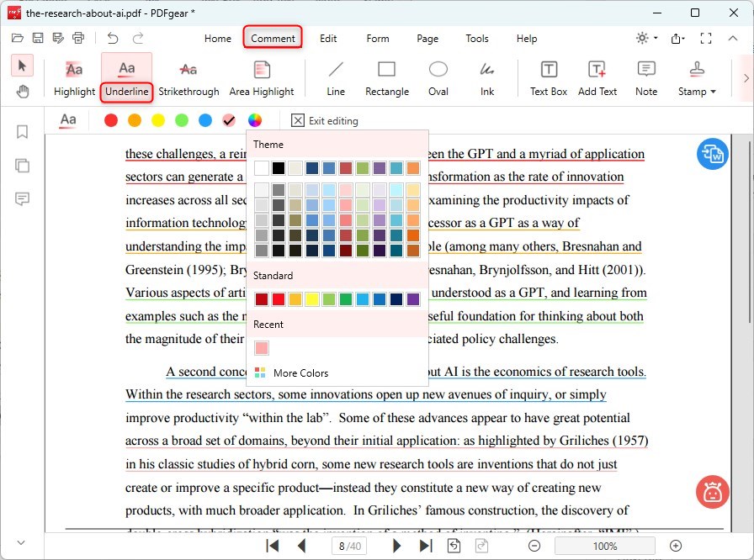This screenshot has width=754, height=560.
Task: Select the red underline color circle
Action: [111, 120]
